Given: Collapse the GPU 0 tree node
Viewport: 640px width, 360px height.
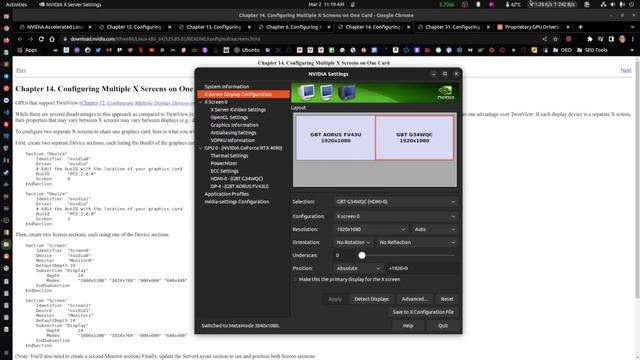Looking at the screenshot, I should (x=201, y=148).
